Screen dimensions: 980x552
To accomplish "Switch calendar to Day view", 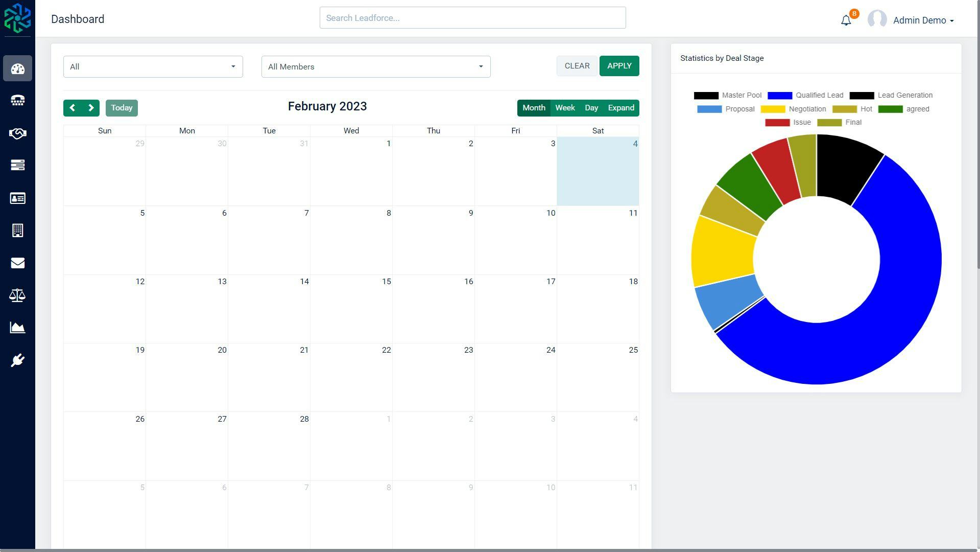I will pyautogui.click(x=591, y=108).
